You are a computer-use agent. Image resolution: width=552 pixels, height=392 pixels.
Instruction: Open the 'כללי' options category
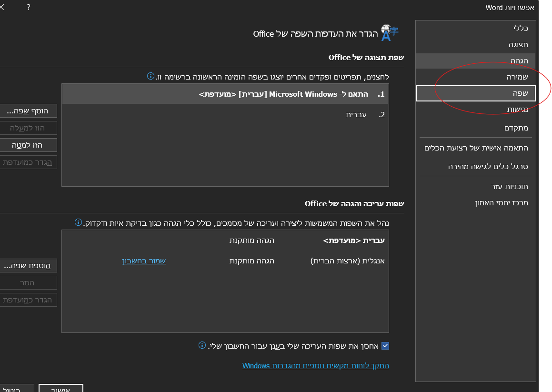tap(520, 28)
